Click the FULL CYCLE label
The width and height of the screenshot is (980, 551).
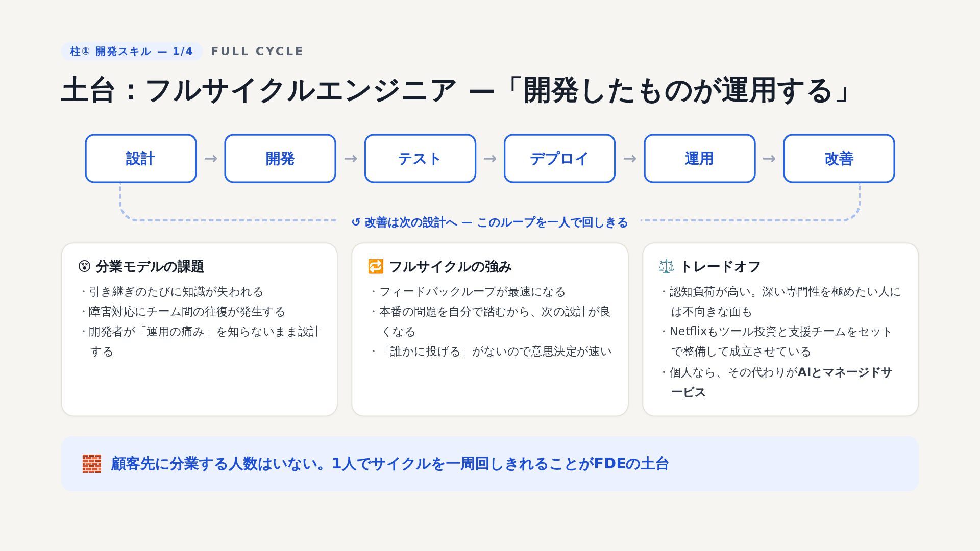pyautogui.click(x=257, y=52)
